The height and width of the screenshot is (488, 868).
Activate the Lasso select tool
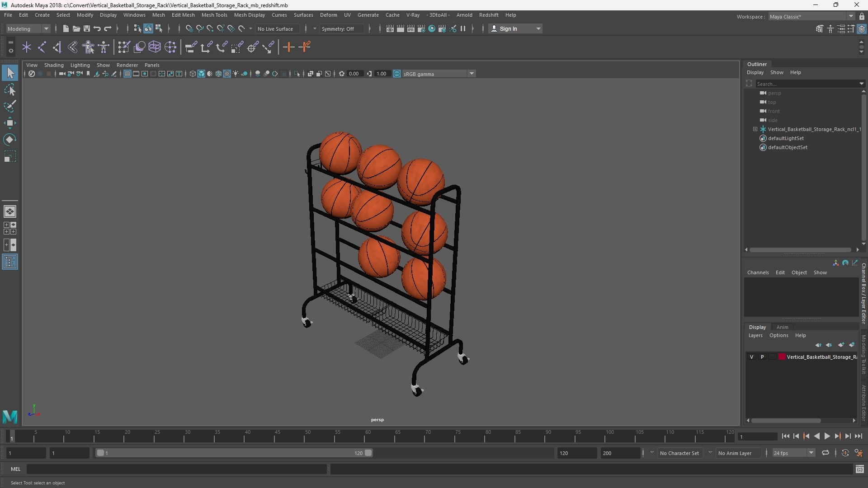[10, 89]
